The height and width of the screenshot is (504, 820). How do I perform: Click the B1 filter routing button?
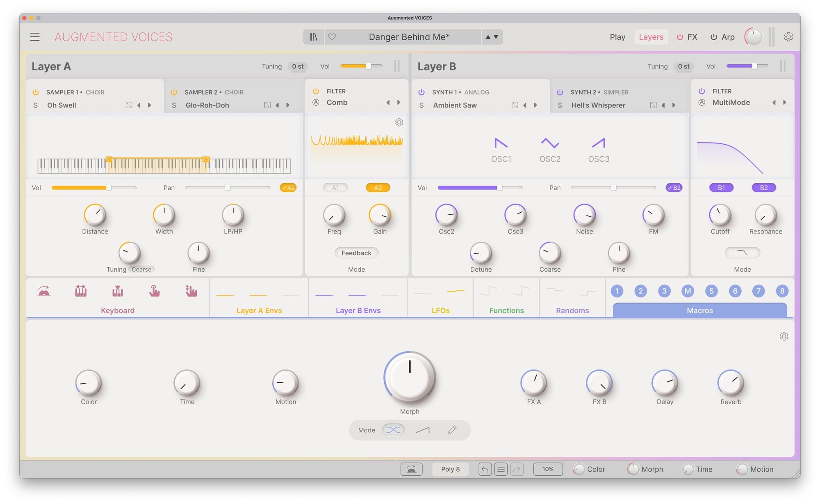(721, 188)
